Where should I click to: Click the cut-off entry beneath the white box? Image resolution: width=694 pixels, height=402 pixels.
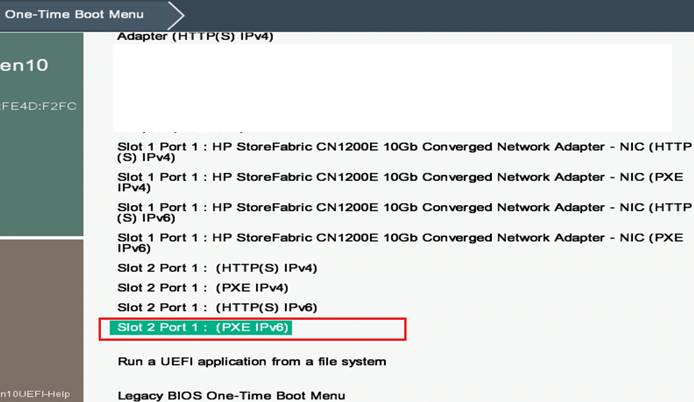[x=200, y=131]
